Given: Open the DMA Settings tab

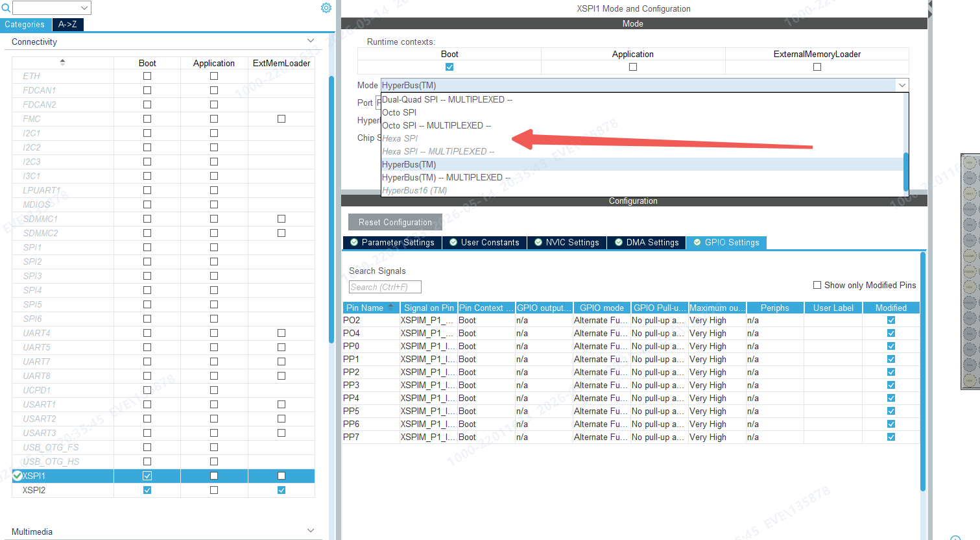Looking at the screenshot, I should tap(647, 243).
